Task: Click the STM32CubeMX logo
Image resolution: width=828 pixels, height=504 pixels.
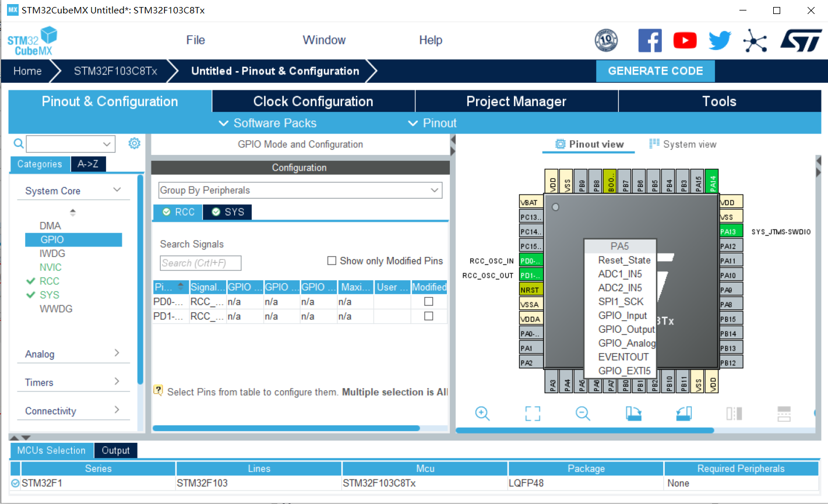Action: (32, 41)
